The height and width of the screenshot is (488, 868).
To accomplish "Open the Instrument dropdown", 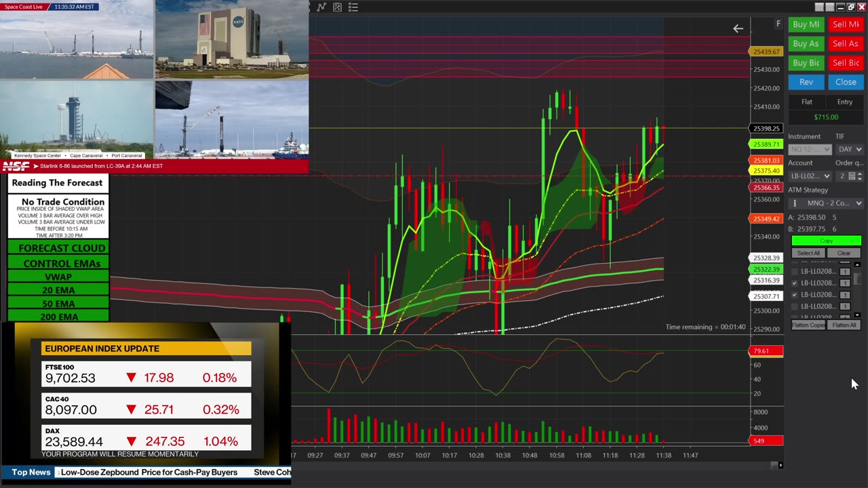I will (x=810, y=149).
